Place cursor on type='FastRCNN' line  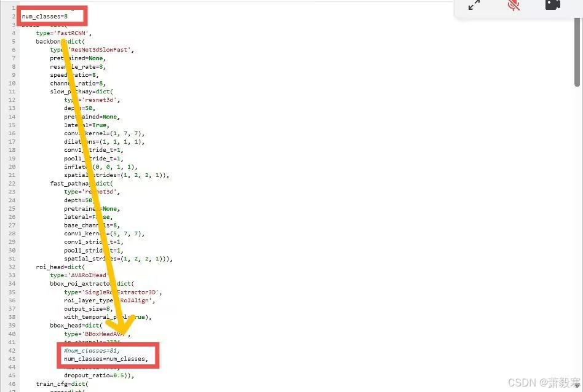tap(63, 33)
